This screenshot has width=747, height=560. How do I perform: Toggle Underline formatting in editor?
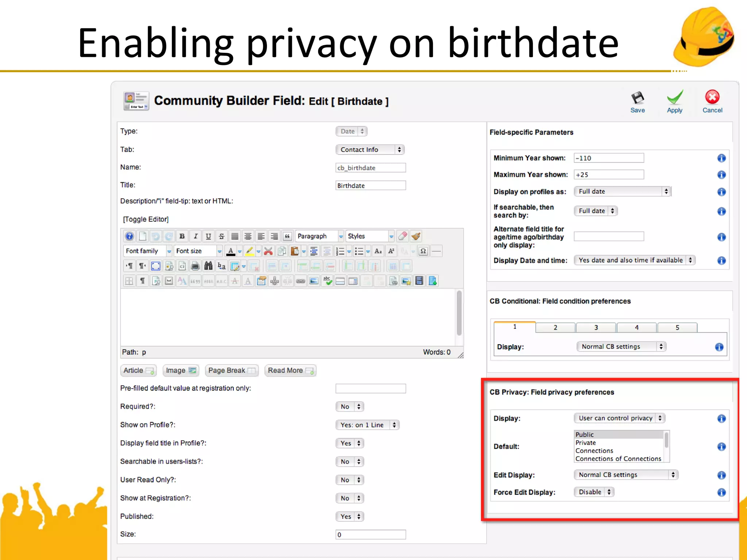[x=208, y=236]
